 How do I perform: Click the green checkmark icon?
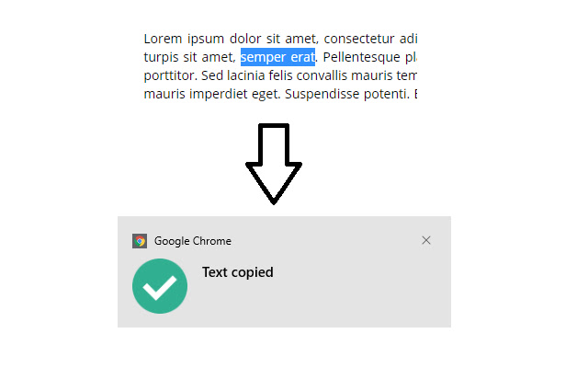pyautogui.click(x=160, y=286)
